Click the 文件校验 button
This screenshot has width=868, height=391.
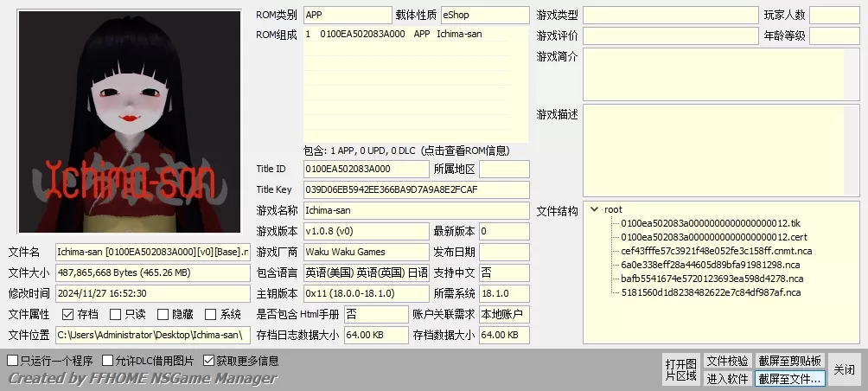(x=727, y=361)
